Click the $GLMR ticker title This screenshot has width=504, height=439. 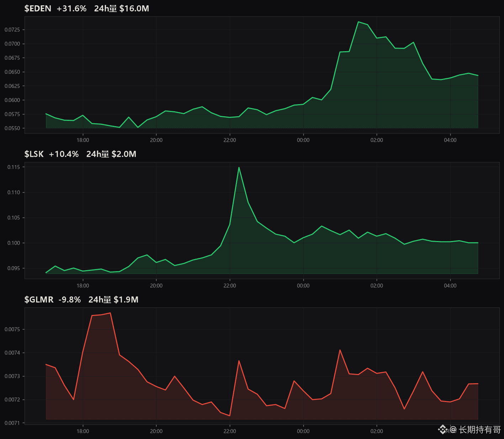click(x=39, y=300)
